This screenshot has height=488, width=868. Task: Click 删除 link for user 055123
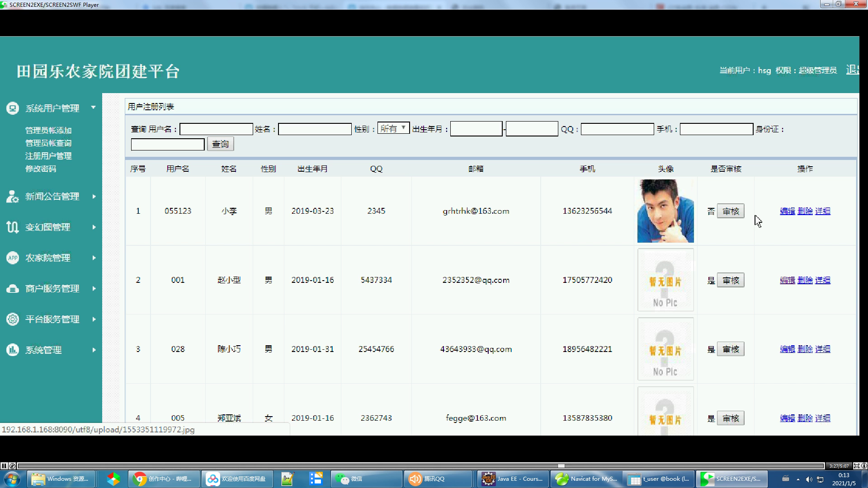point(805,211)
